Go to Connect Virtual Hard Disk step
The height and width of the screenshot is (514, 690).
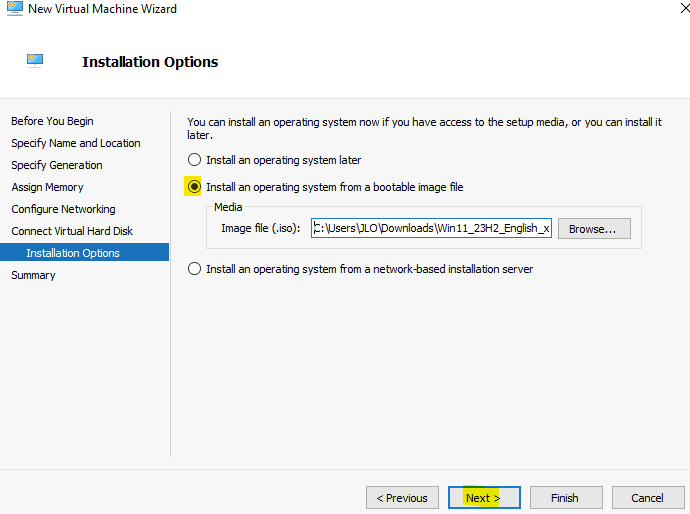coord(72,231)
